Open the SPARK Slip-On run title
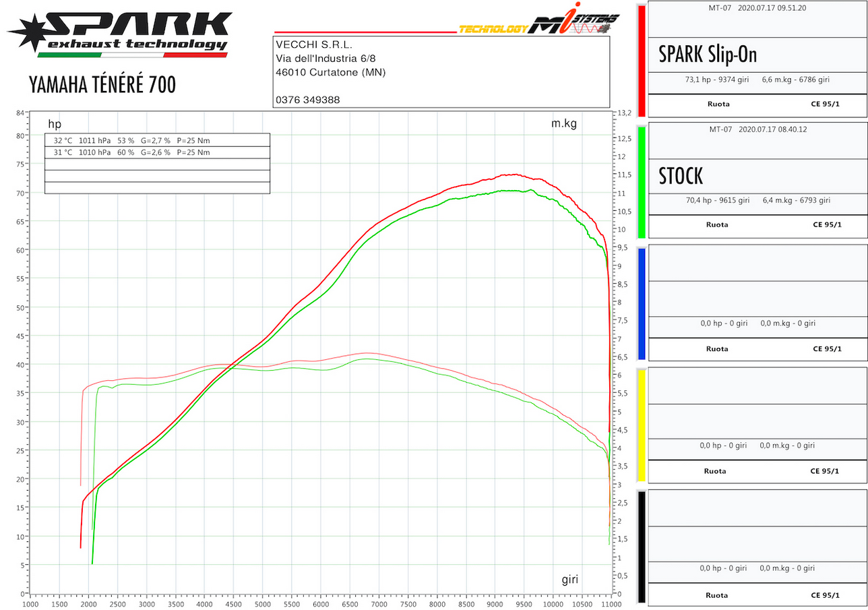This screenshot has width=868, height=610. (708, 54)
